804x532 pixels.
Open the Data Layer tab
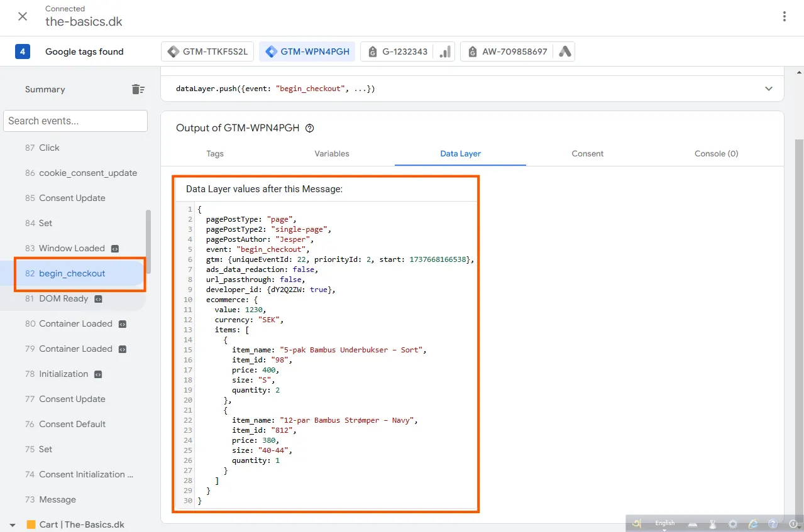[461, 153]
